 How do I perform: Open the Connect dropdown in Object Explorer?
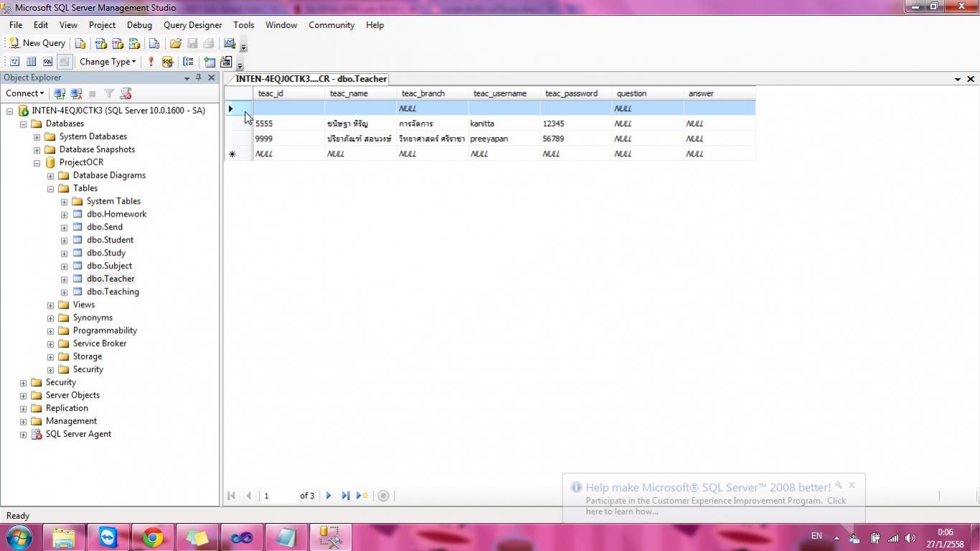tap(24, 93)
